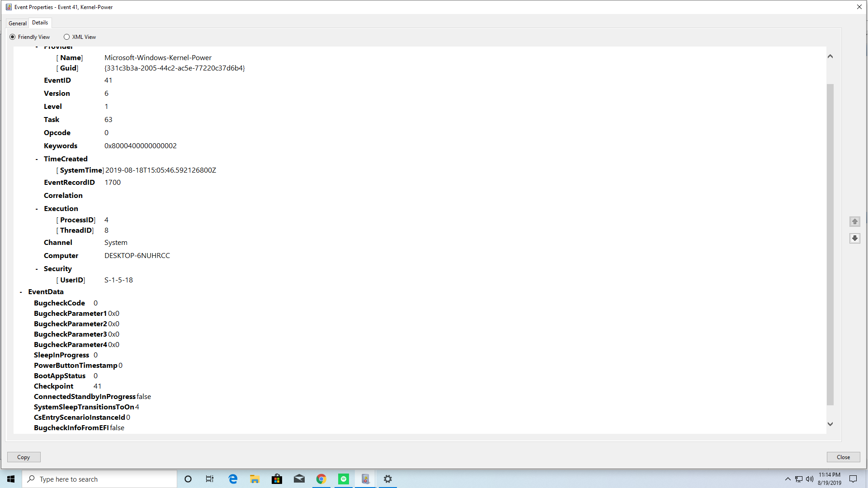Viewport: 868px width, 488px height.
Task: Select the UserID value S-1-5-18
Action: (x=118, y=280)
